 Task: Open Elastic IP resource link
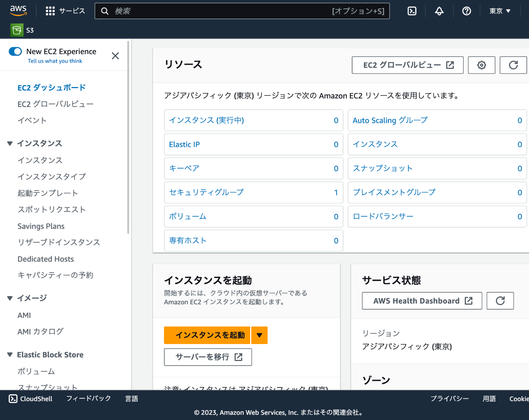[x=184, y=144]
